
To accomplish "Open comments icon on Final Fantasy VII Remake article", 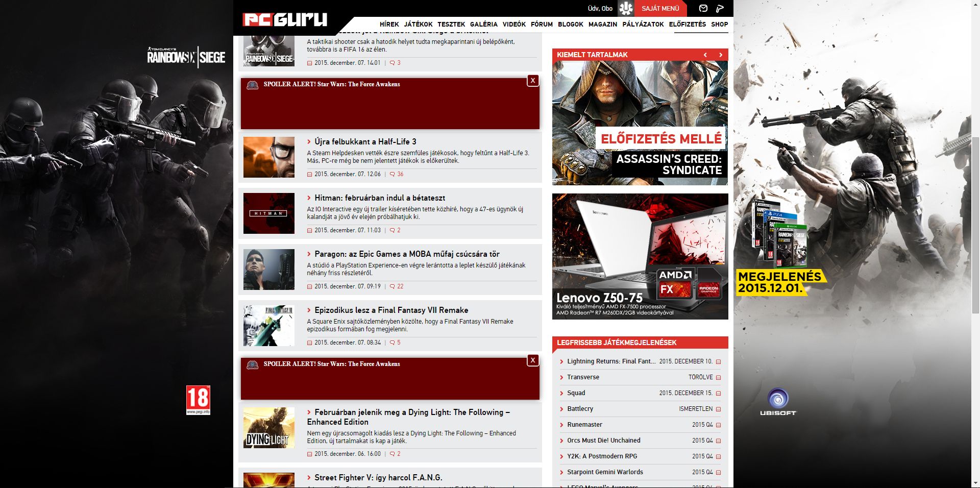I will pos(392,343).
